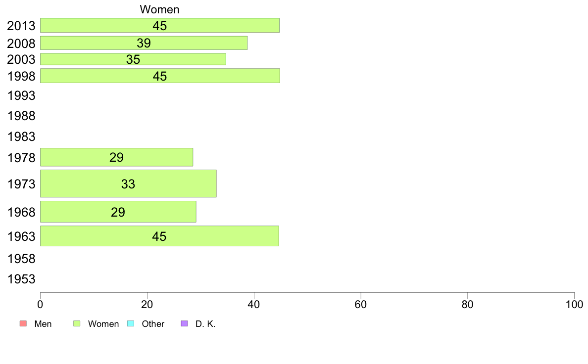Click the 1958 year label
The height and width of the screenshot is (364, 588).
click(21, 259)
